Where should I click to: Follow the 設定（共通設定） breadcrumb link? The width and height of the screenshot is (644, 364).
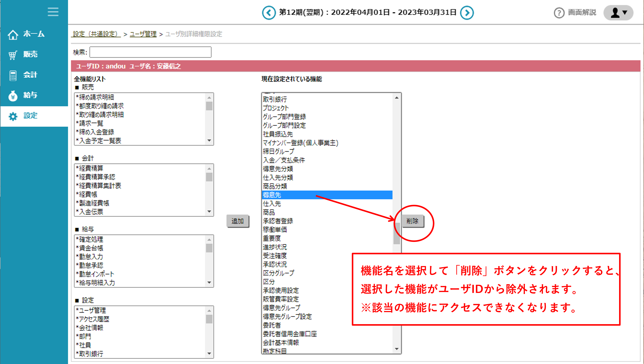pos(96,34)
